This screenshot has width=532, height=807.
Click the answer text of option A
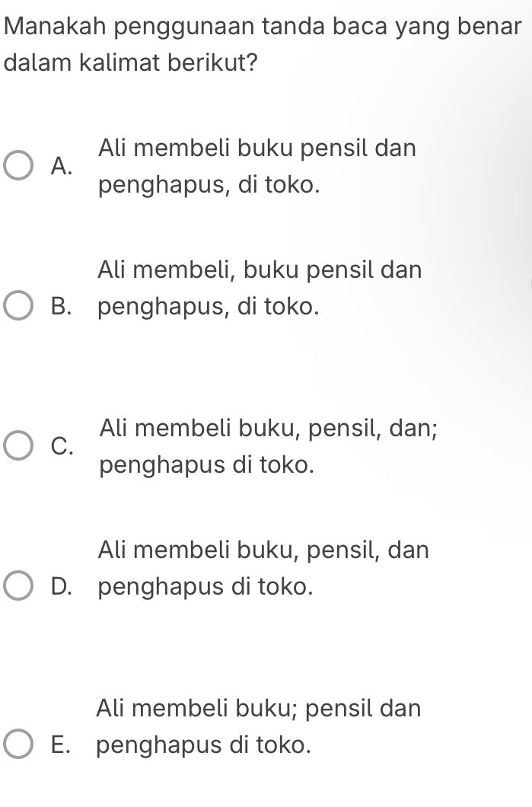point(256,148)
